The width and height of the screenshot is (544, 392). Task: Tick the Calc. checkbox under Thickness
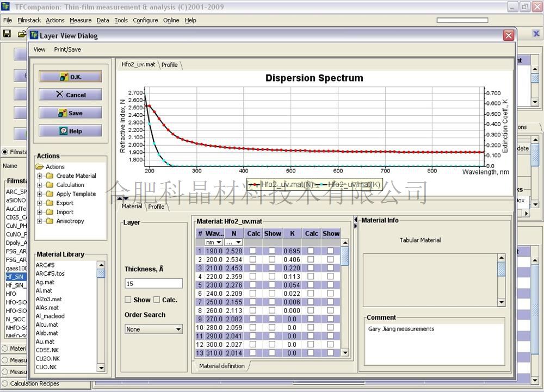tap(157, 300)
